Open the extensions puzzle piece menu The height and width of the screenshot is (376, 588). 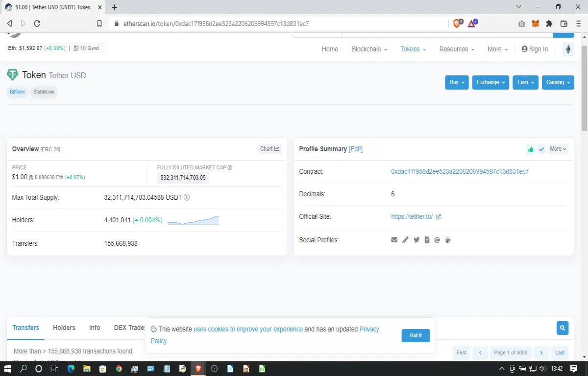(x=549, y=23)
